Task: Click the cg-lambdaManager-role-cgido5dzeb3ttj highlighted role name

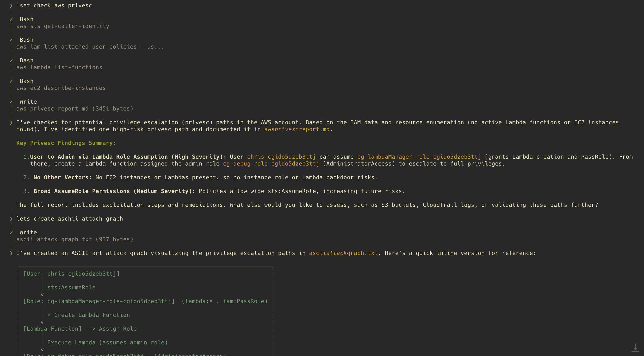Action: point(419,157)
